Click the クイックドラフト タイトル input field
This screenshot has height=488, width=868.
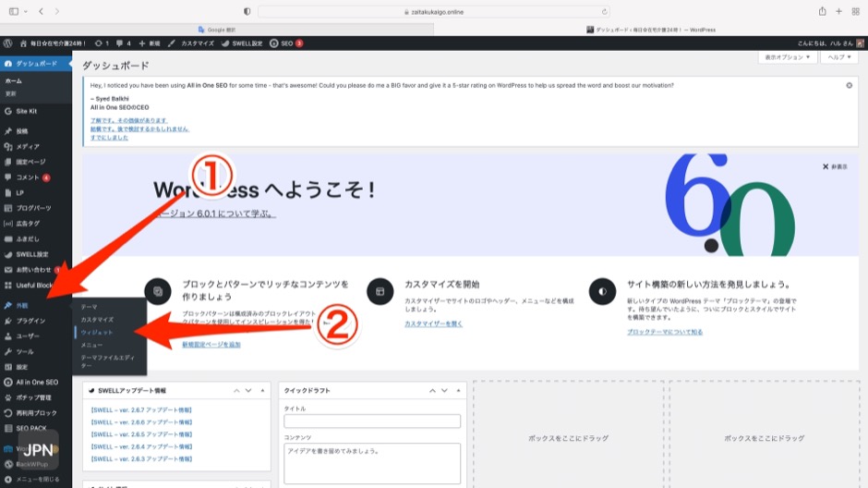(x=371, y=421)
